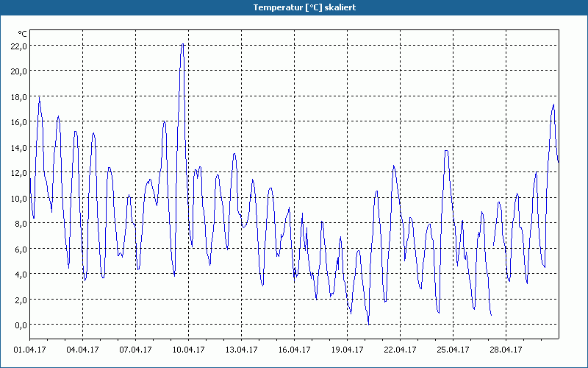Click the 07.04.17 date label
This screenshot has height=368, width=588.
click(x=135, y=350)
